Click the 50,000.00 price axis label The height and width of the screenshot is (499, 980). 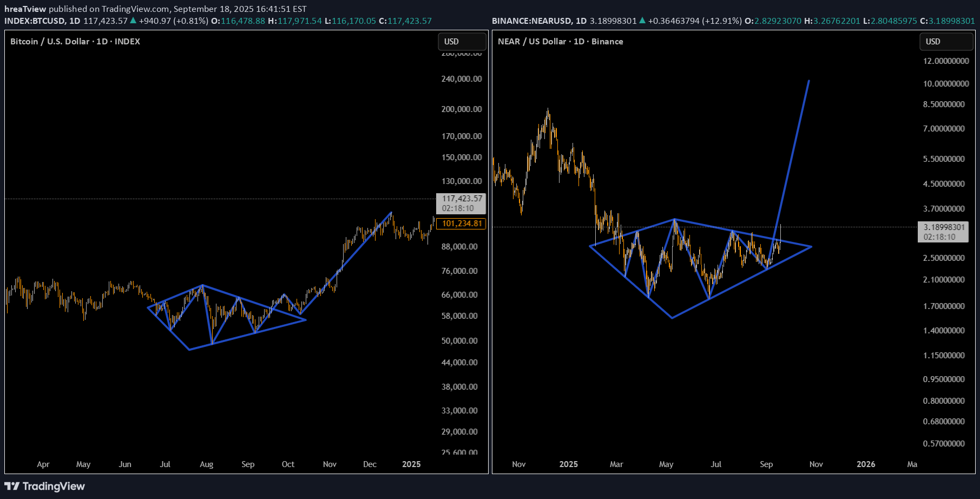click(x=459, y=341)
